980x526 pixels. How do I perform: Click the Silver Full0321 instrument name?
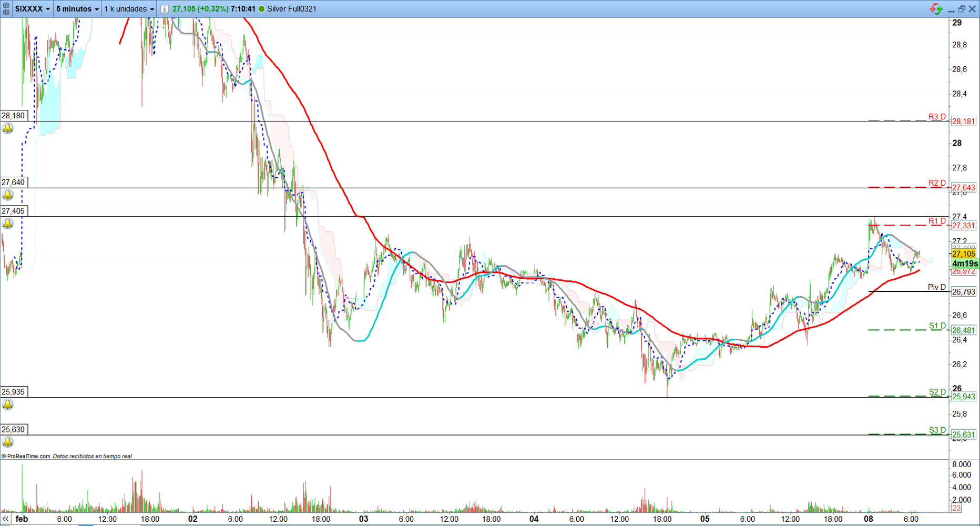tap(292, 9)
